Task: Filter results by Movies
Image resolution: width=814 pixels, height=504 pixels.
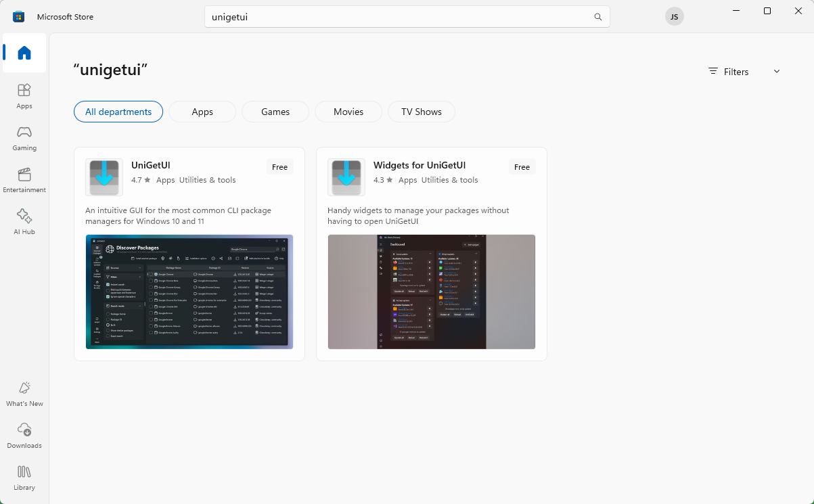Action: 348,112
